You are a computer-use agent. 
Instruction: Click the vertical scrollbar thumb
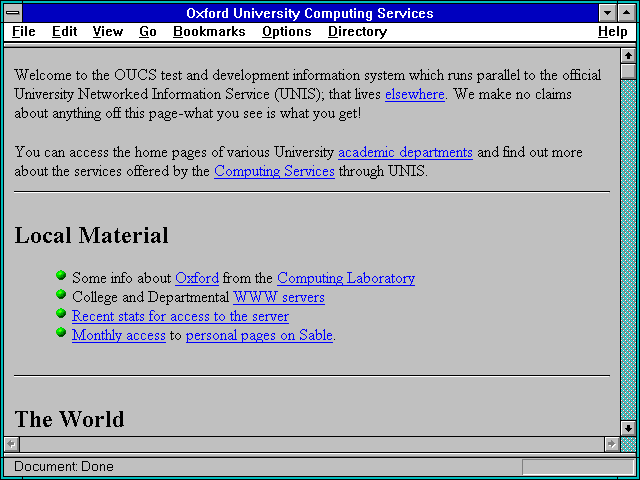point(628,71)
